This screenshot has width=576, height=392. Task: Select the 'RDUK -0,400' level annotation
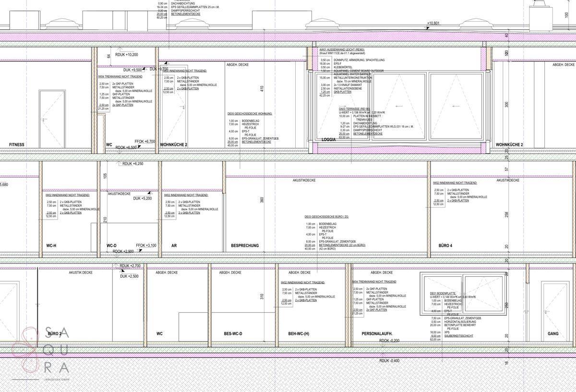390,360
